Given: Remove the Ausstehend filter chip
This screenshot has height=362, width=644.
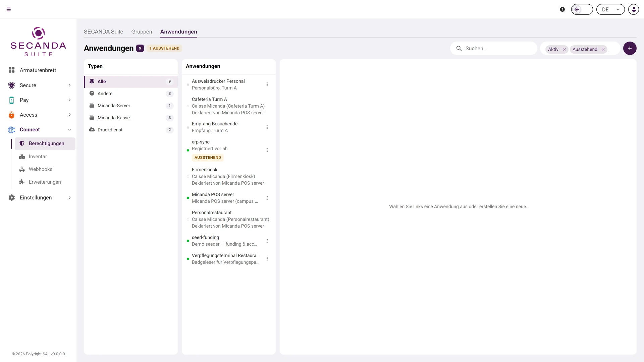Looking at the screenshot, I should pos(603,50).
